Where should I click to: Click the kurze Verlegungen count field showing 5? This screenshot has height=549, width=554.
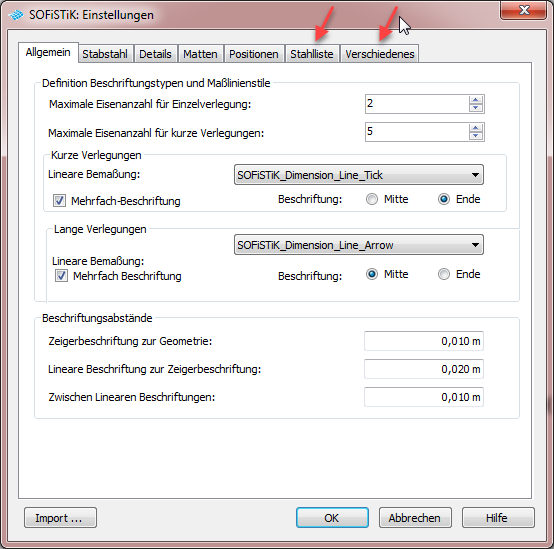[x=417, y=132]
